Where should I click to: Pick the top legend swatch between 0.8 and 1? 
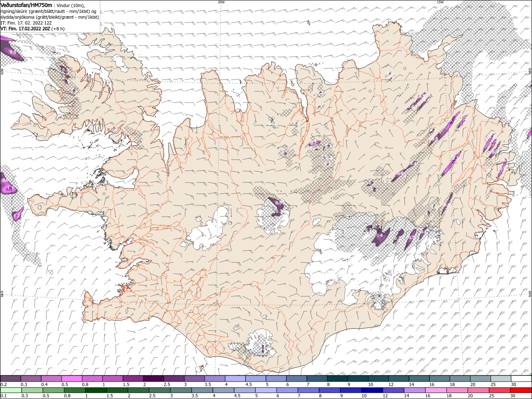[x=92, y=379]
